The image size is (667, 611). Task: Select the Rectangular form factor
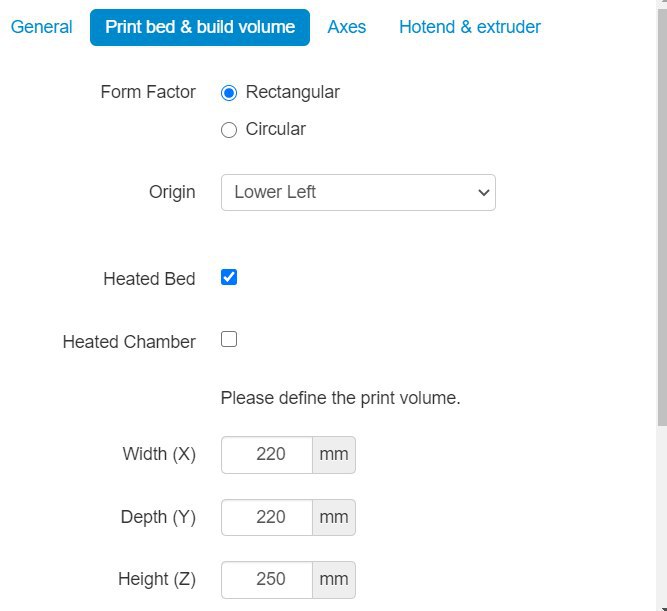229,93
